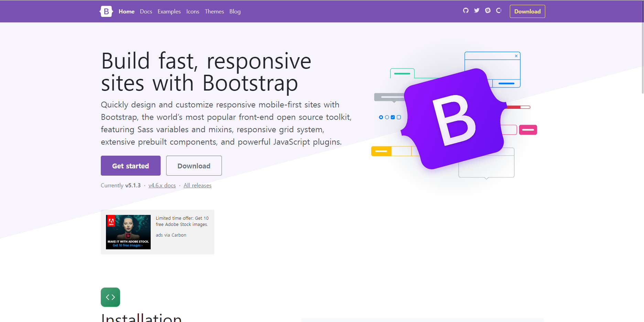Image resolution: width=644 pixels, height=322 pixels.
Task: Open the GitHub icon link
Action: (x=466, y=10)
